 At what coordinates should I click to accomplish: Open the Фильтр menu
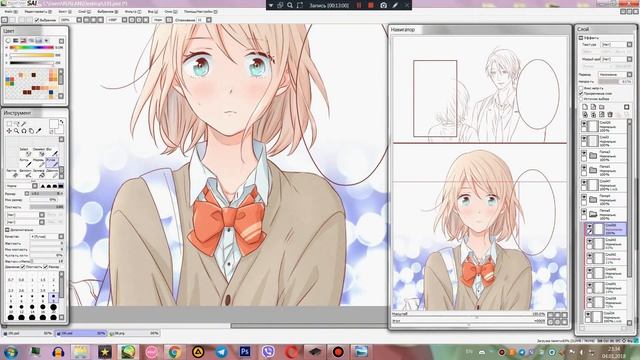pyautogui.click(x=133, y=12)
